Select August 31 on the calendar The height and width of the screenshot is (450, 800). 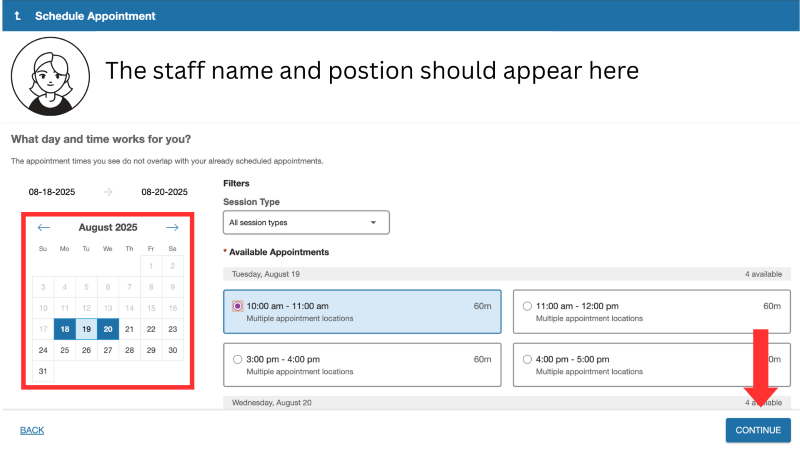43,372
